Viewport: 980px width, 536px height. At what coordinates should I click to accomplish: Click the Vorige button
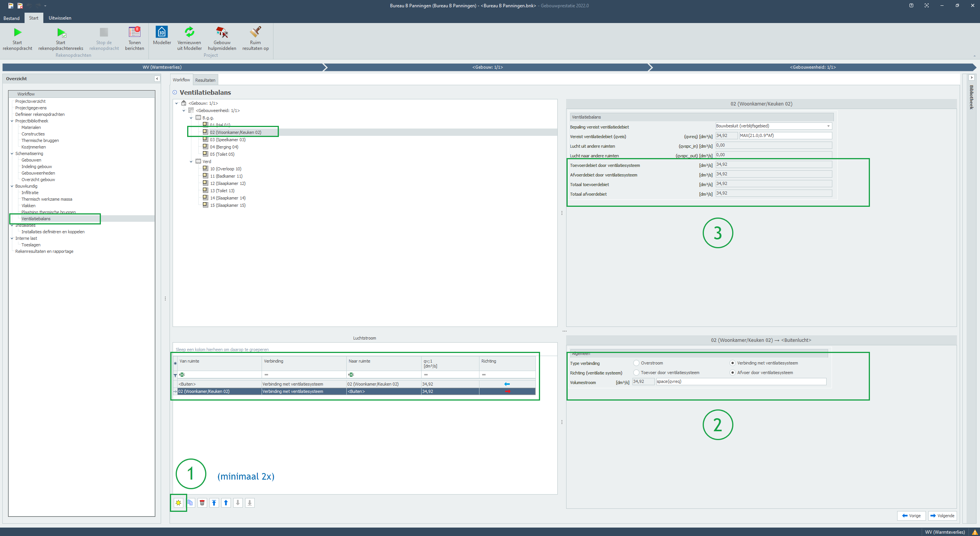(911, 516)
